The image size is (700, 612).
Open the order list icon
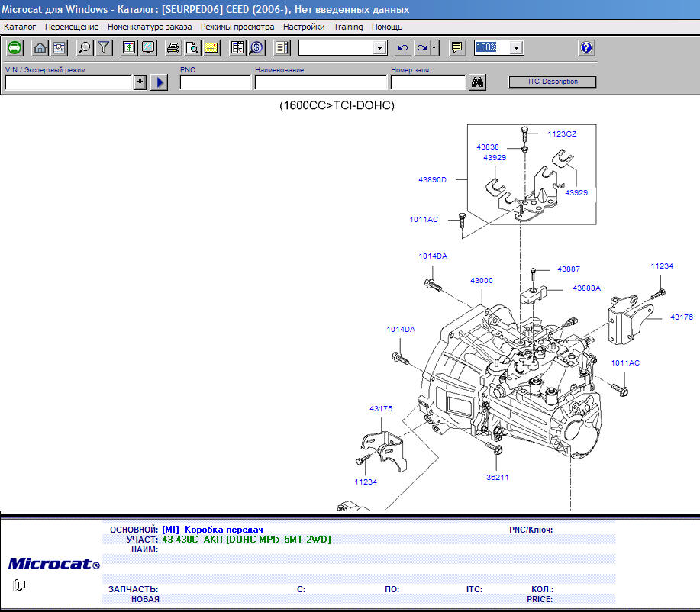click(237, 48)
